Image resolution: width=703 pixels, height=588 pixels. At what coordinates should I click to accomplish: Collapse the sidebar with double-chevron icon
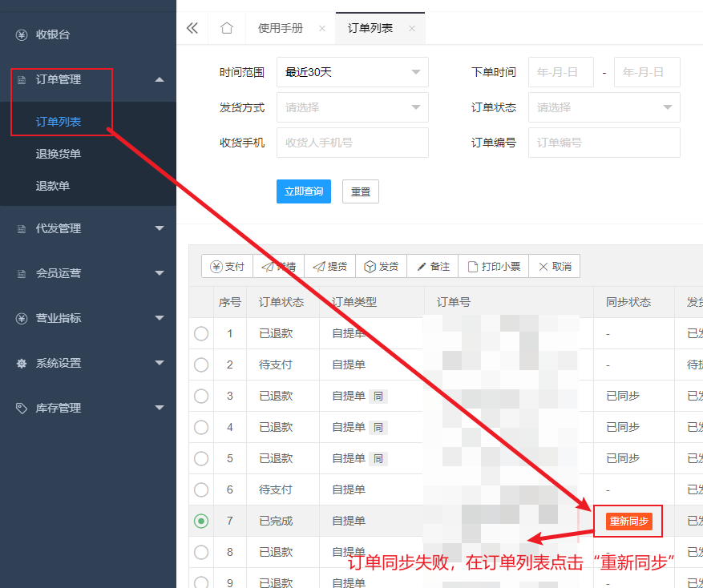(192, 28)
